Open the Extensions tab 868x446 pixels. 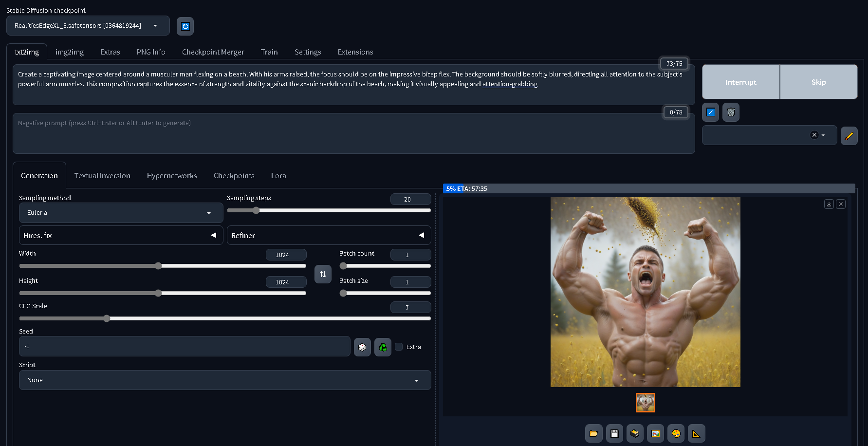click(355, 52)
